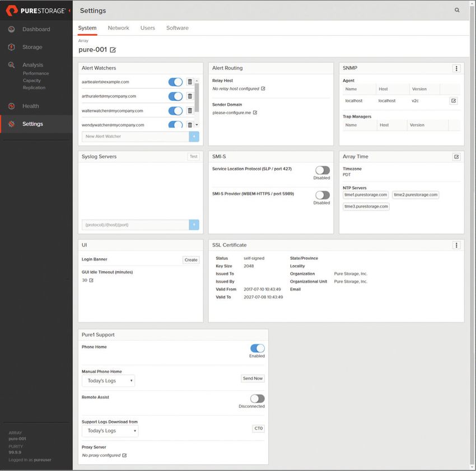Delete alert watcher arthuralert@mycompany.com

pyautogui.click(x=190, y=96)
